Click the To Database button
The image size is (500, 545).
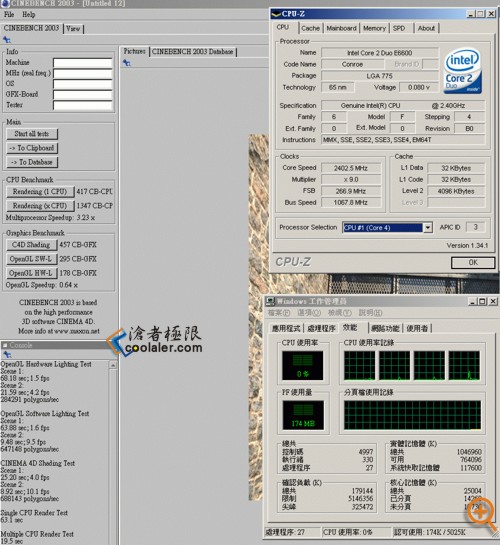coord(32,162)
